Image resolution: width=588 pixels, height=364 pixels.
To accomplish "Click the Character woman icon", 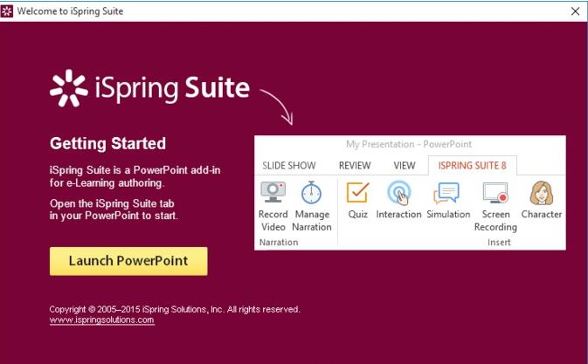I will click(x=542, y=193).
